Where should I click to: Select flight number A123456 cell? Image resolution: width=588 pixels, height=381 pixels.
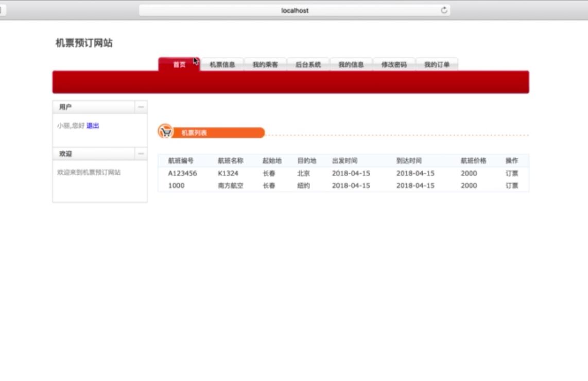coord(182,173)
